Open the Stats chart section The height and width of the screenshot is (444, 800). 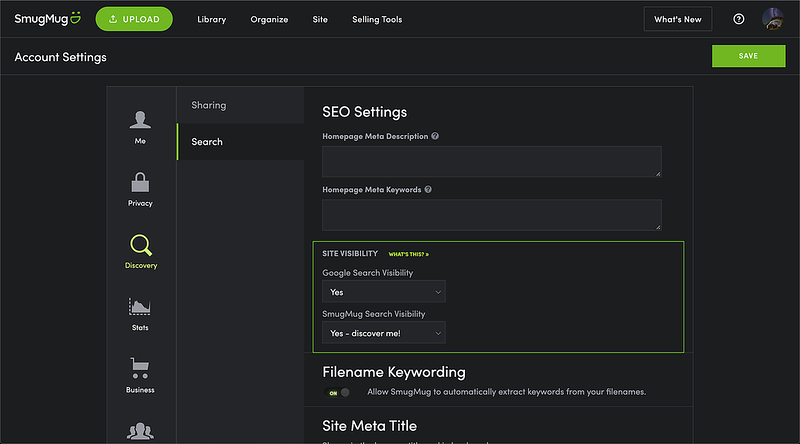(140, 314)
